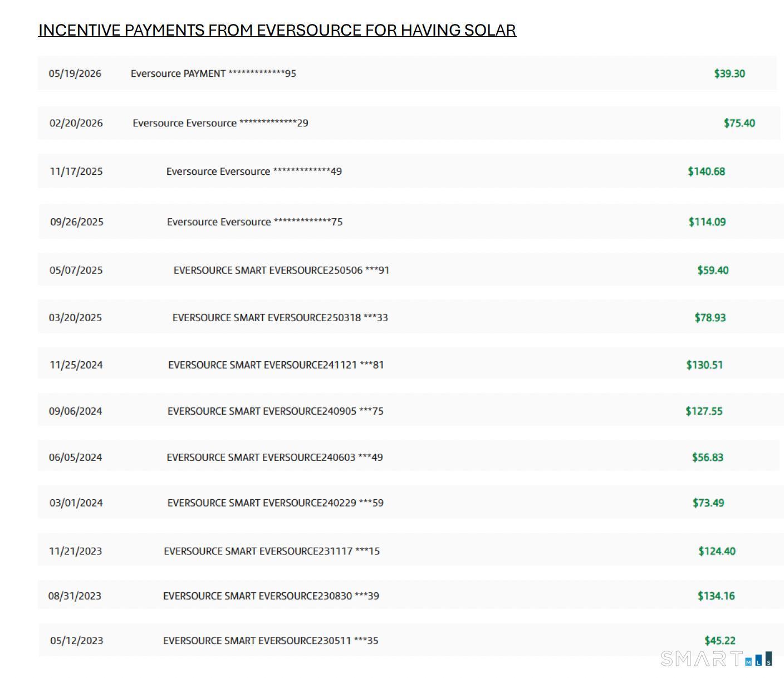This screenshot has height=678, width=784.
Task: Select the 05/19/2026 date
Action: (x=75, y=73)
